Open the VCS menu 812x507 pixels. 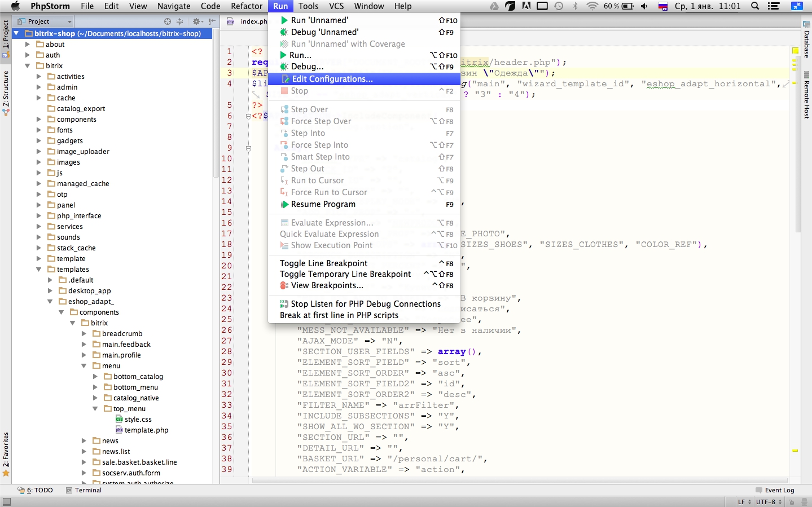coord(336,6)
